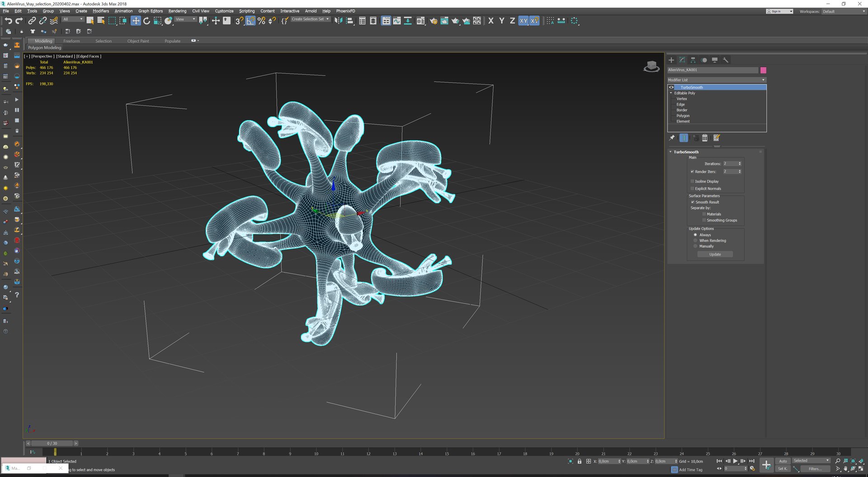The image size is (868, 477).
Task: Open the Rendering menu
Action: pyautogui.click(x=177, y=11)
